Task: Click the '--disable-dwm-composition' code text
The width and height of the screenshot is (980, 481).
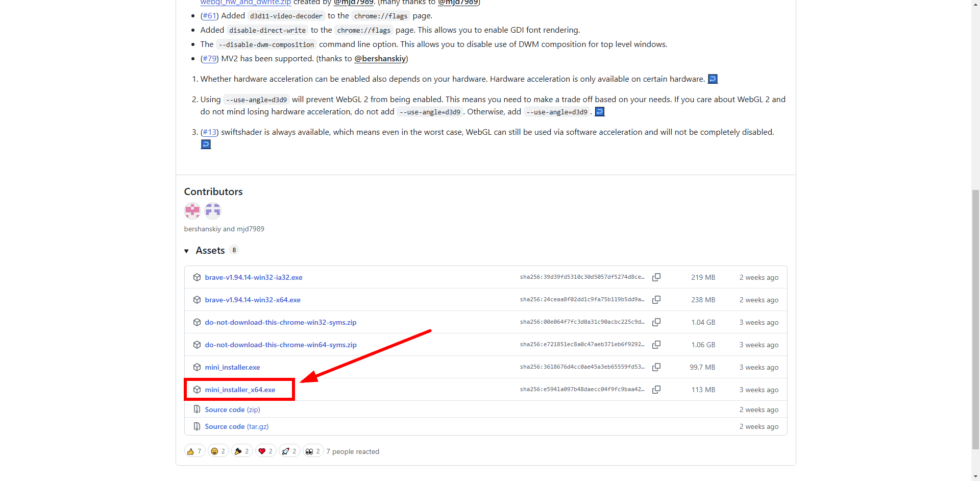Action: coord(266,44)
